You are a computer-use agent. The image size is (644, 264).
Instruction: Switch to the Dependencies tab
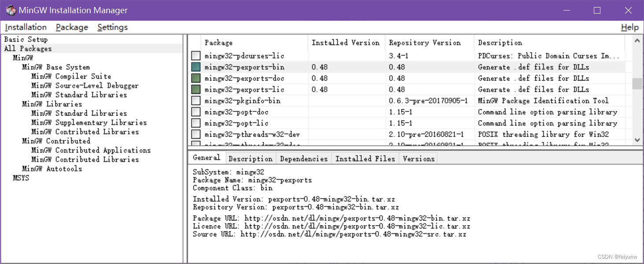304,158
